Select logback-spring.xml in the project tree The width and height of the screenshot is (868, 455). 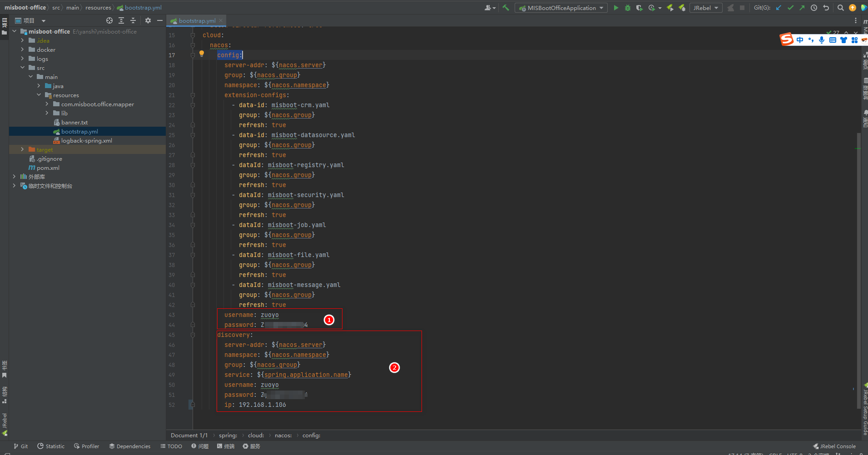tap(87, 140)
